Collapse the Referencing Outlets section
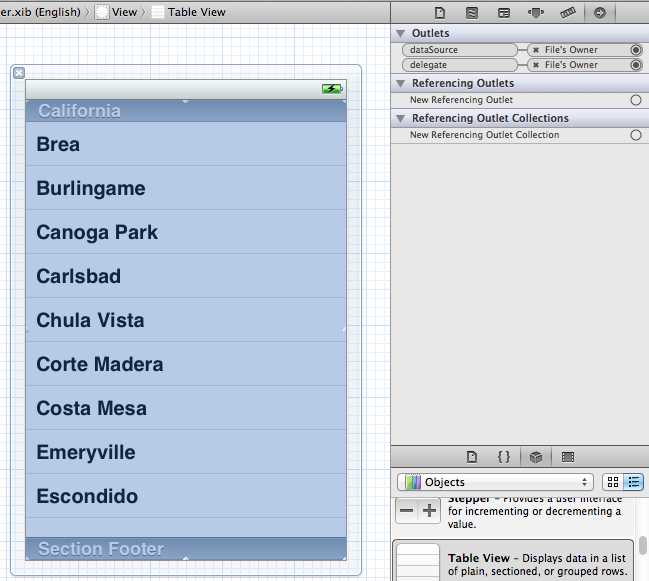 [x=400, y=83]
